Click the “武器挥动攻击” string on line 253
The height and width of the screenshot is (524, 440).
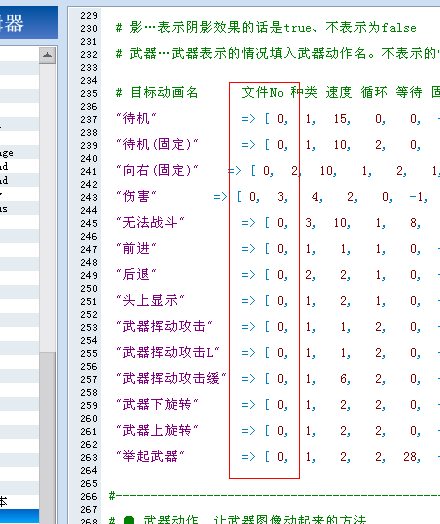(x=164, y=326)
